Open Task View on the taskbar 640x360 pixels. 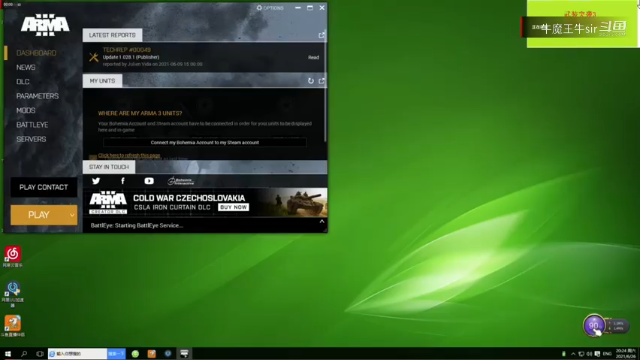click(40, 353)
